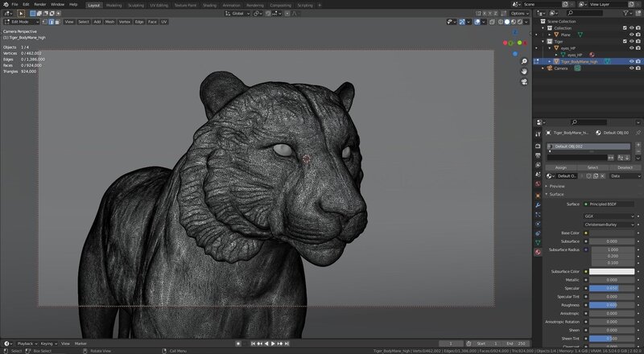Switch to the Sculpting workspace tab
This screenshot has height=354, width=644.
(x=136, y=4)
